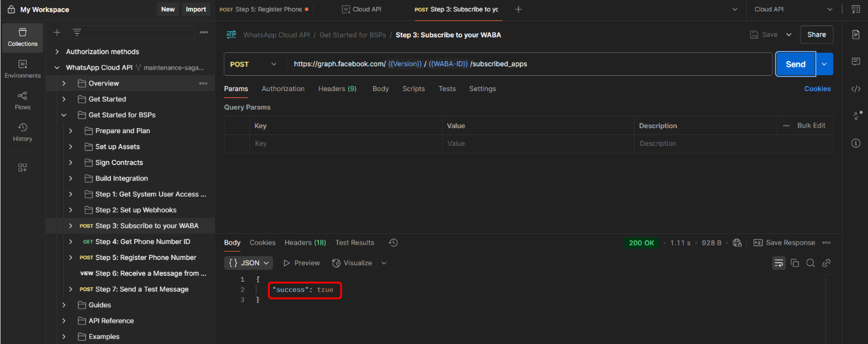Open the request info icon in the right sidebar
Screen dimensions: 868x344
(856, 143)
